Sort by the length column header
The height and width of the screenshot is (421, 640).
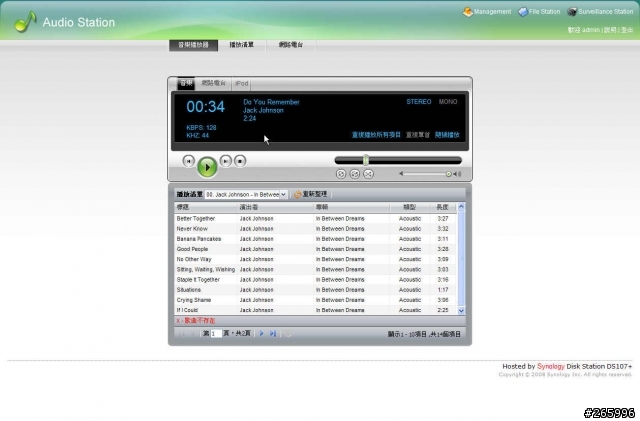pyautogui.click(x=443, y=207)
